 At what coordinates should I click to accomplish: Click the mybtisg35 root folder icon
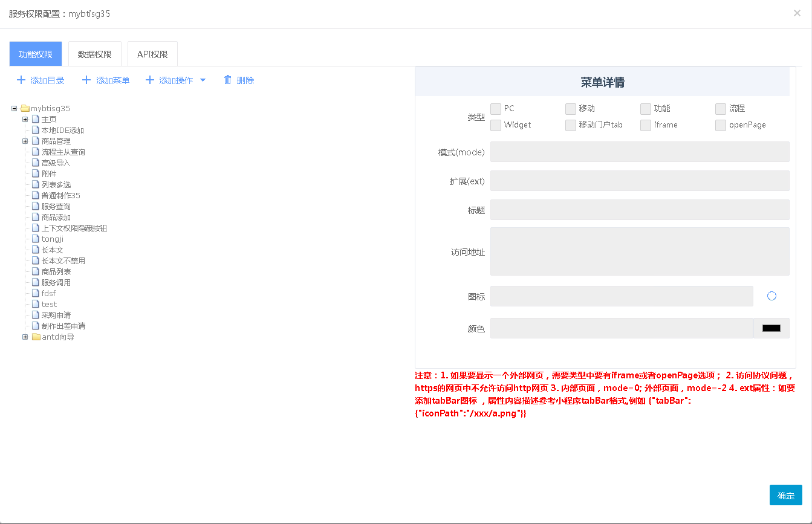coord(25,109)
